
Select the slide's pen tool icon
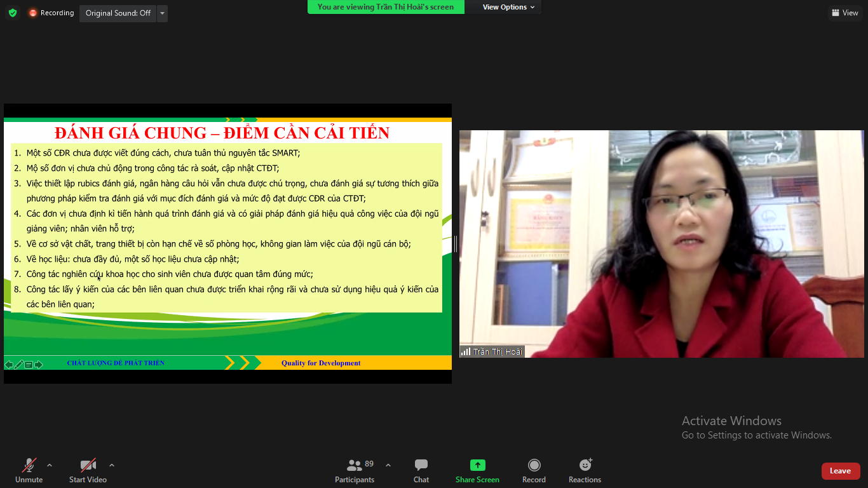click(x=19, y=365)
